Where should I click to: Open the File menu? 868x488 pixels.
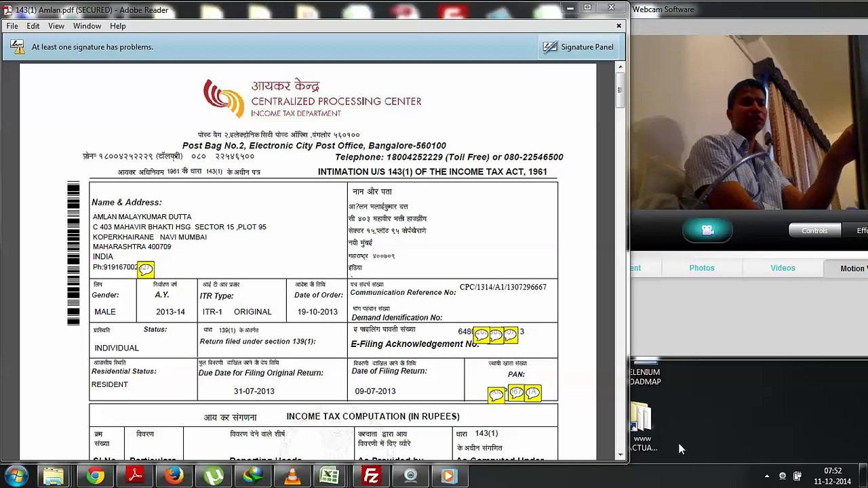[x=12, y=26]
